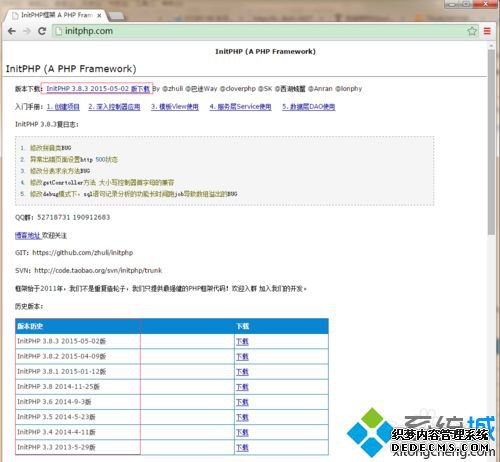500x462 pixels.
Task: Close the InitPHP browser tab
Action: 99,15
